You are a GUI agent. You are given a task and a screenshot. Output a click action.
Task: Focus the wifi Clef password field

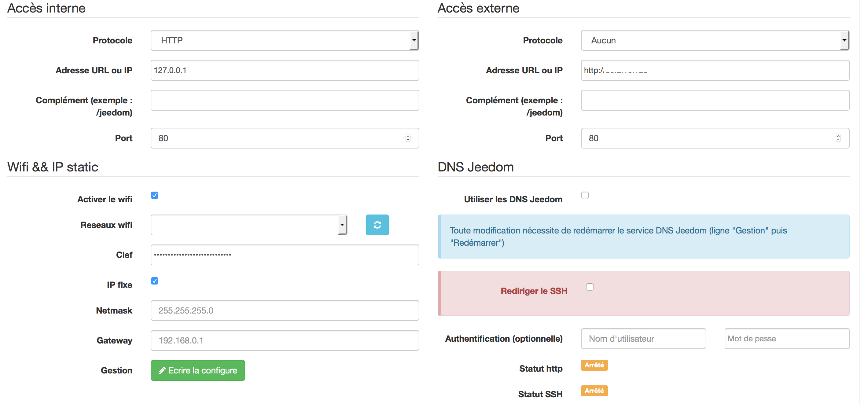285,255
